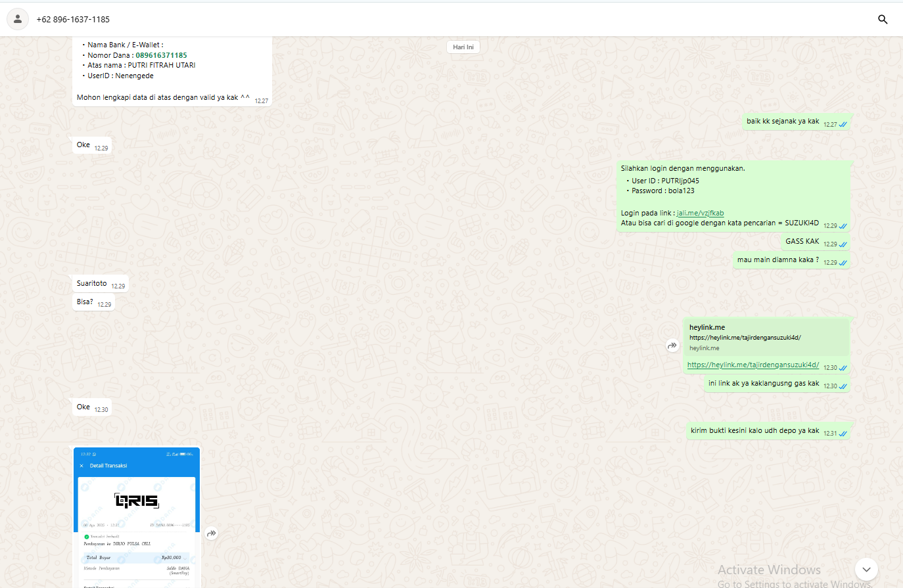Click the 'User ID : PUTRIjp045' line

(665, 181)
